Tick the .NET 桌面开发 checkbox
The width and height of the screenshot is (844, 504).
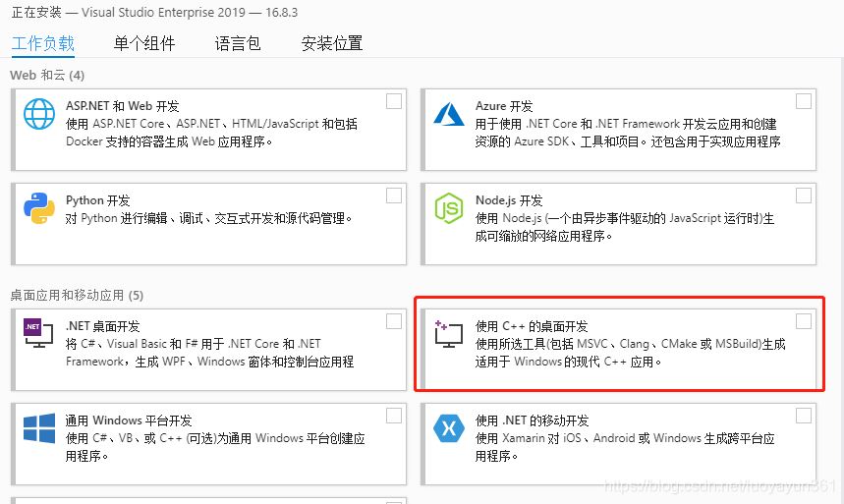click(x=394, y=321)
